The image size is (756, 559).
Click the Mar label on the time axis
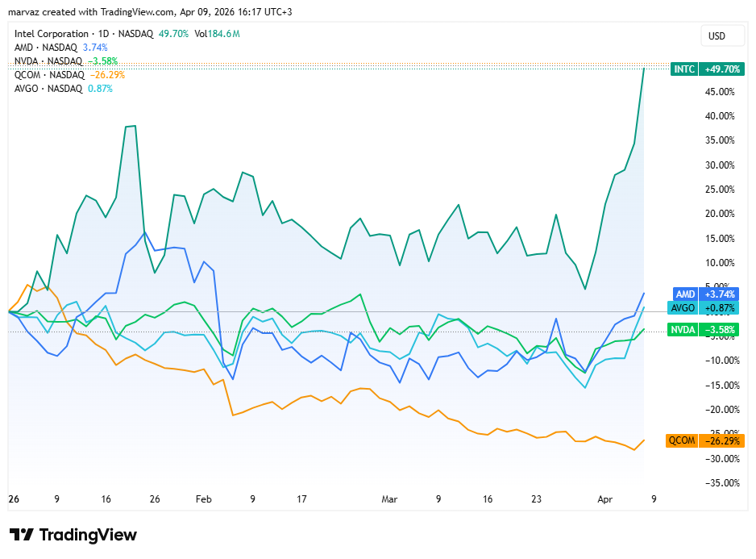pos(389,499)
